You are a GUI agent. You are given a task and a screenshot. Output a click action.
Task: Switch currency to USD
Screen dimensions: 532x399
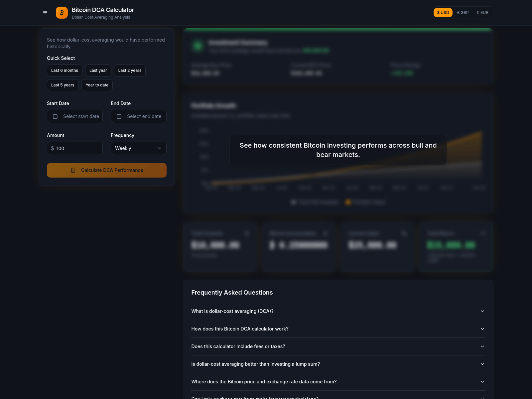[x=443, y=13]
